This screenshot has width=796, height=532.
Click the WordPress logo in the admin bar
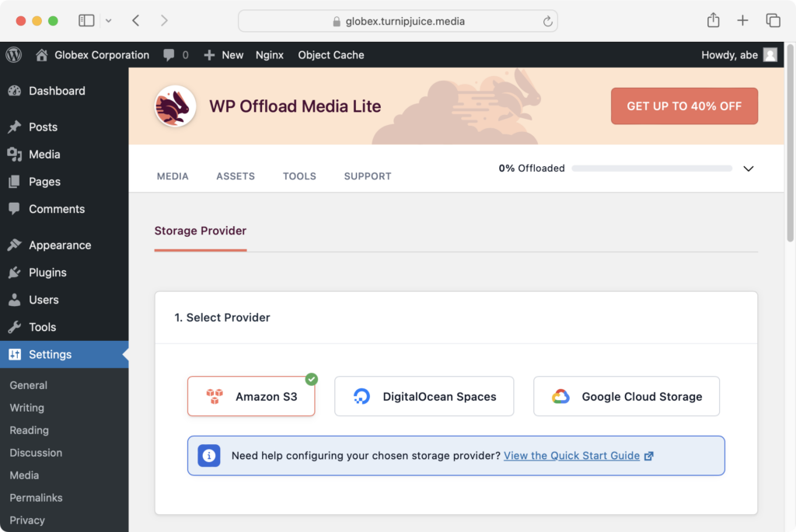click(x=13, y=55)
